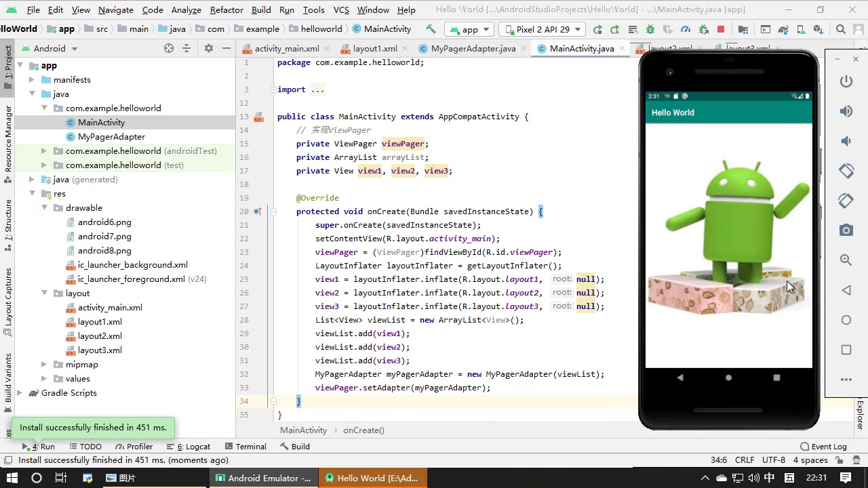Screen dimensions: 868x488
Task: Toggle the 6: Logcat tool window
Action: coord(188,447)
